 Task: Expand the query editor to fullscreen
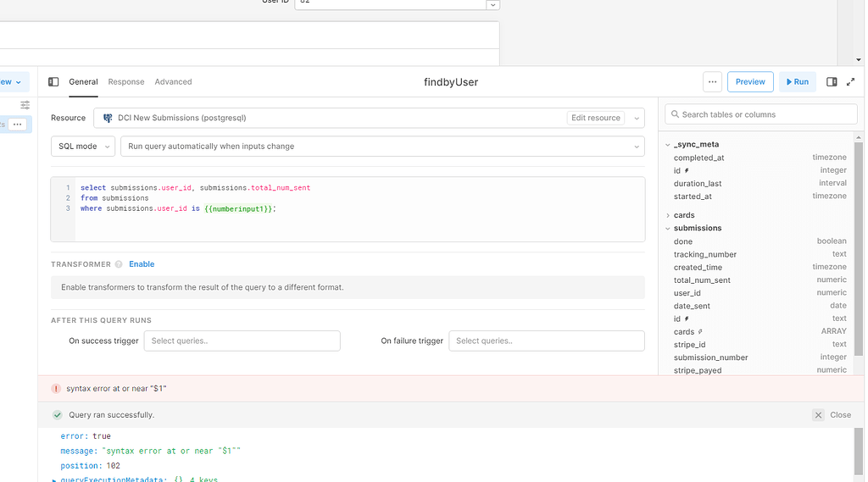[850, 82]
